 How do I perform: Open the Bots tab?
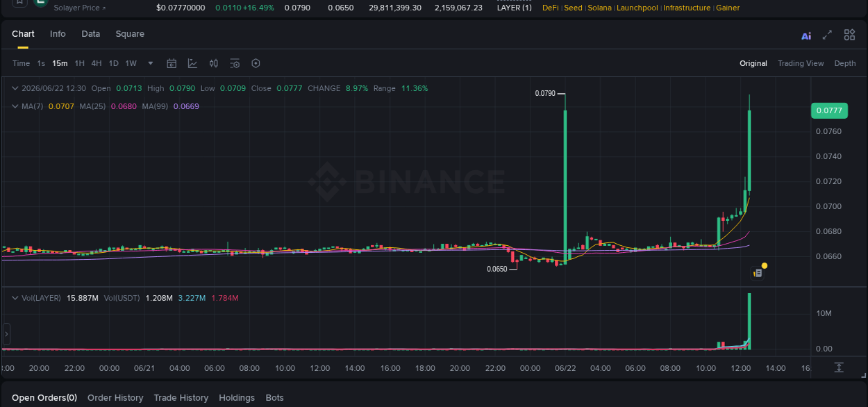click(x=275, y=398)
